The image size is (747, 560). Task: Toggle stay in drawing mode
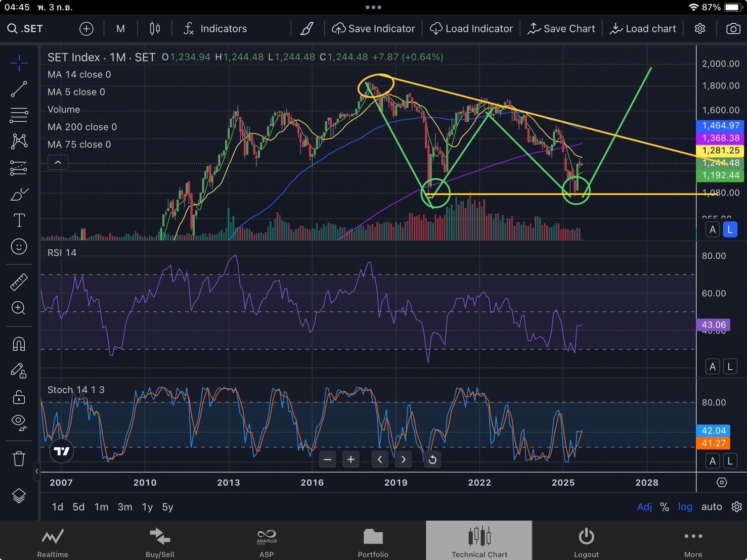[x=19, y=371]
